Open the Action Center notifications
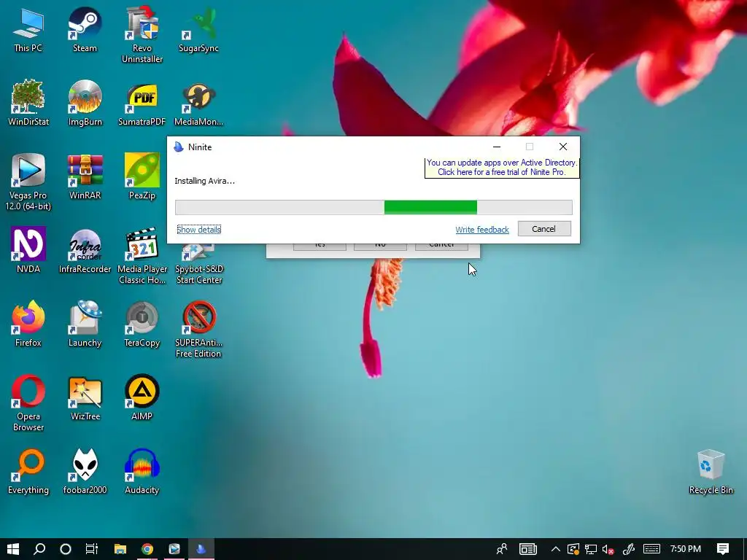 (x=723, y=549)
